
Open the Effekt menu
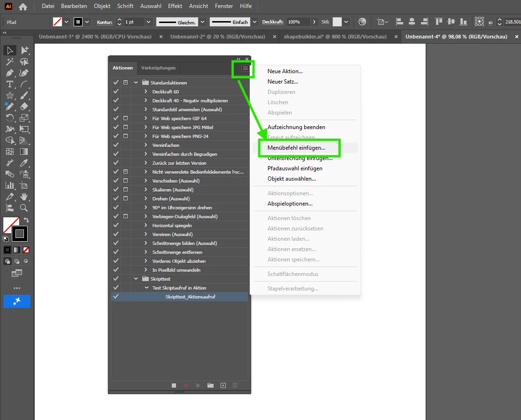(x=175, y=6)
